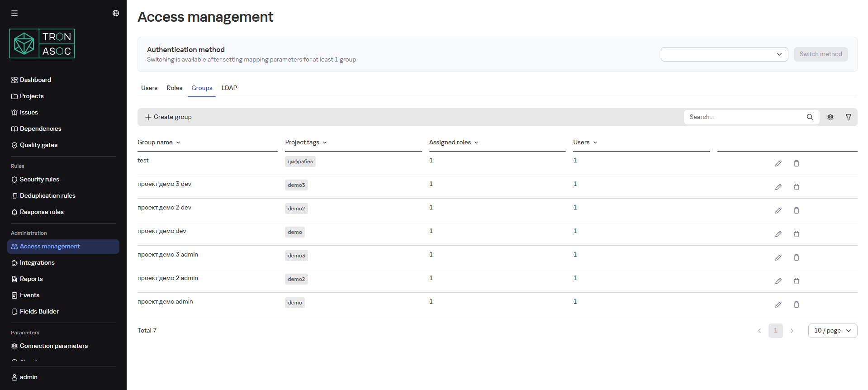The width and height of the screenshot is (868, 390).
Task: Click the Create group button
Action: pyautogui.click(x=168, y=117)
